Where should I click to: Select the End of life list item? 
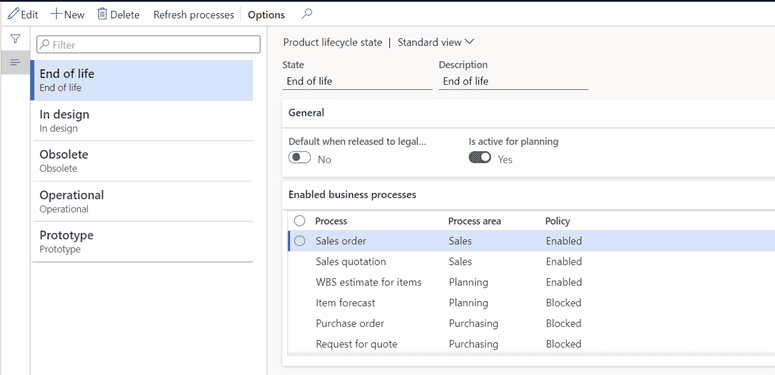tap(142, 80)
